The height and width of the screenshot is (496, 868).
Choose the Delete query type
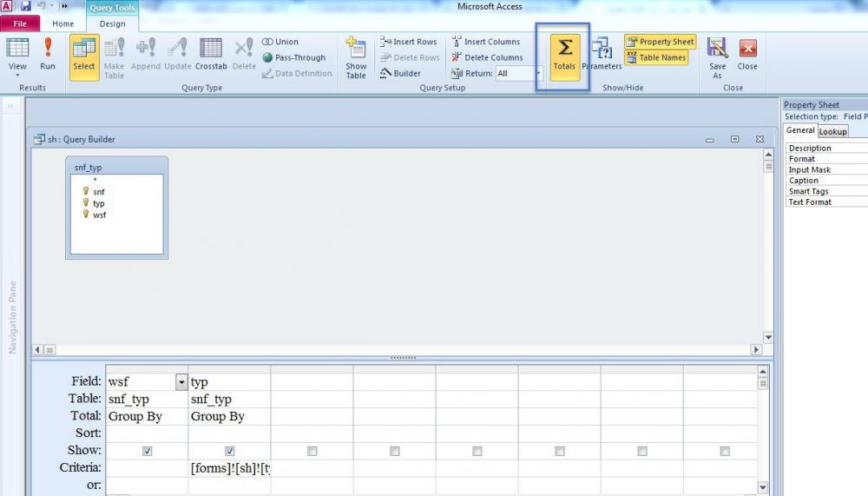(x=244, y=54)
